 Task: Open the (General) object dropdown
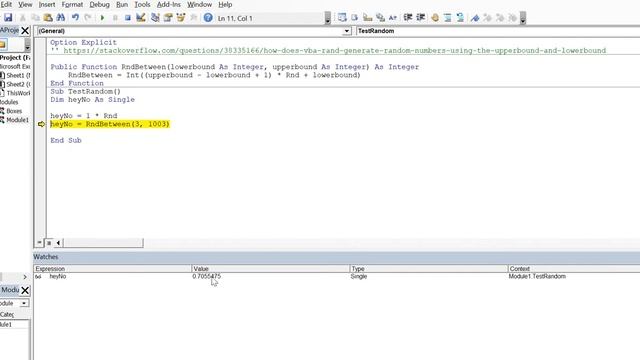coord(347,31)
